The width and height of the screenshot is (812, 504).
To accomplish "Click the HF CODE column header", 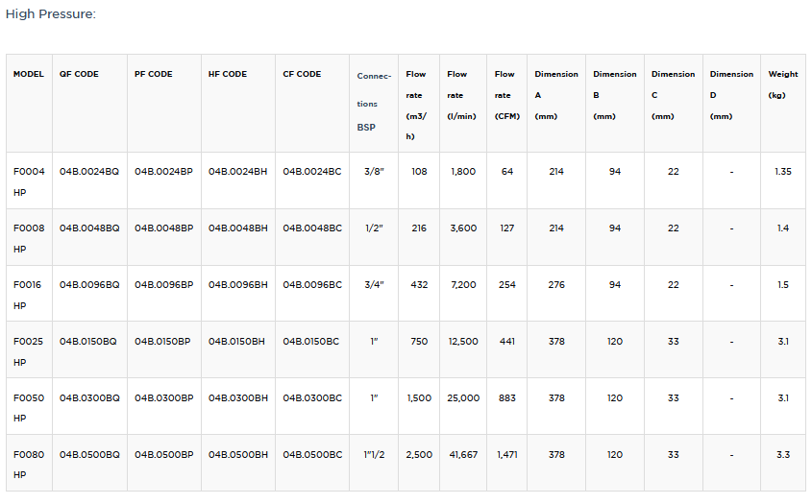I will 228,74.
